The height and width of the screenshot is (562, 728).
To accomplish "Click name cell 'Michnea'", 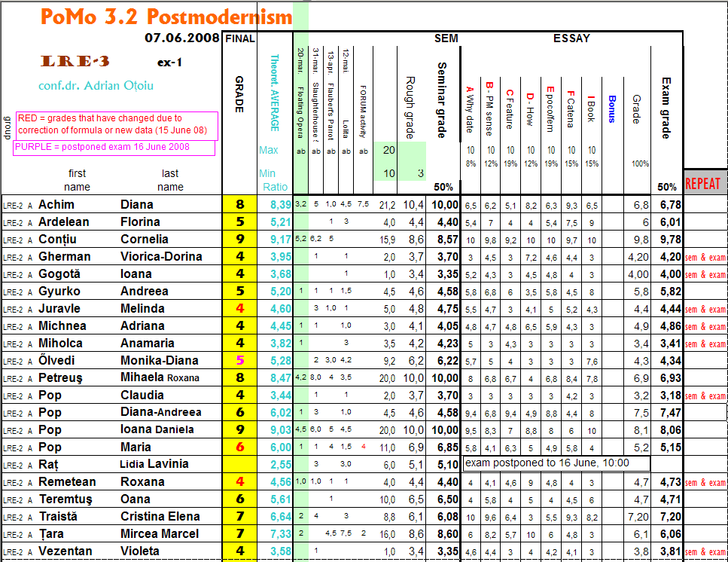I will tap(62, 326).
